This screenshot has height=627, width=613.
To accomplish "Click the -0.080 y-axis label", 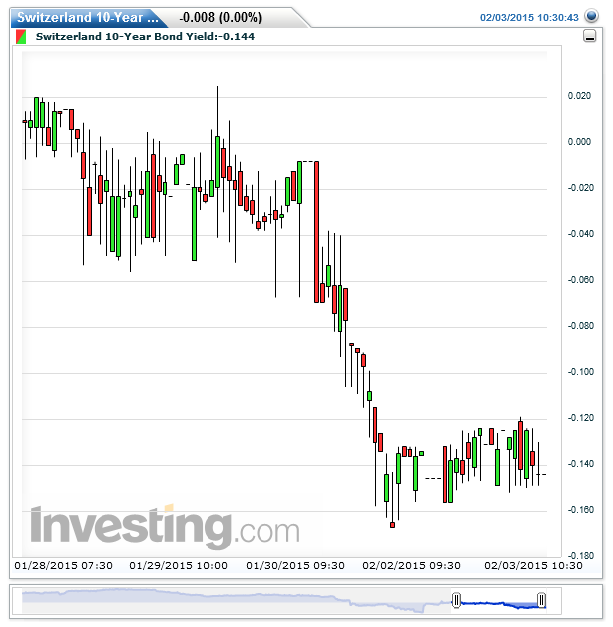I will 581,325.
